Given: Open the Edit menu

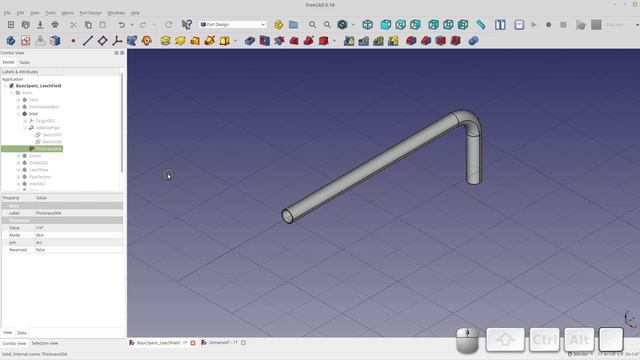Looking at the screenshot, I should (20, 13).
